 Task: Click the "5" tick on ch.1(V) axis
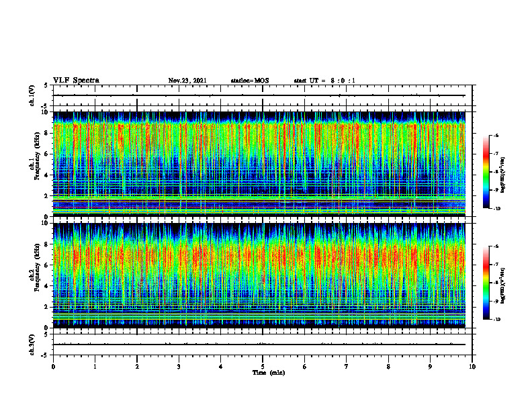46,86
